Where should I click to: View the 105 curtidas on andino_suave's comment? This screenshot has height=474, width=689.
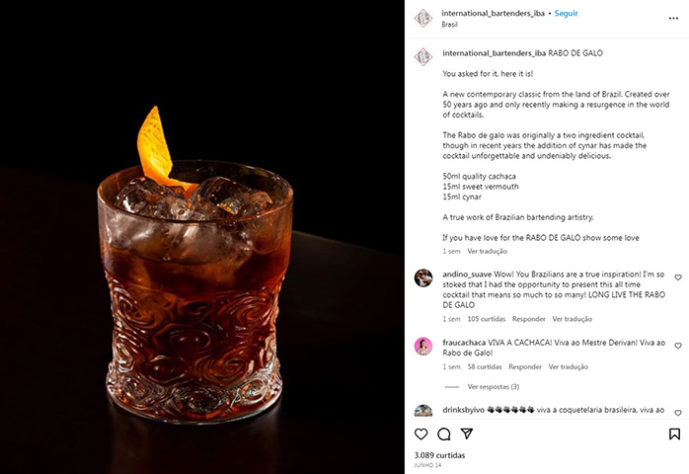click(x=486, y=319)
